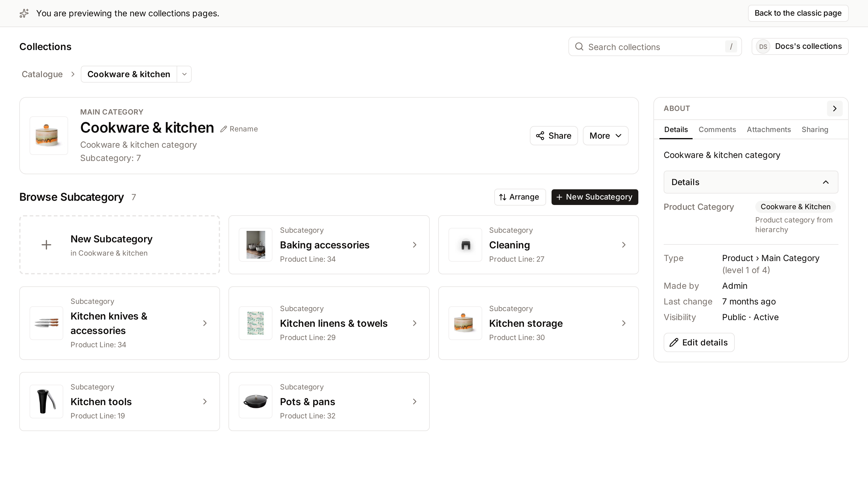Click the Cookware & kitchen main thumbnail
This screenshot has height=504, width=868.
click(x=49, y=136)
